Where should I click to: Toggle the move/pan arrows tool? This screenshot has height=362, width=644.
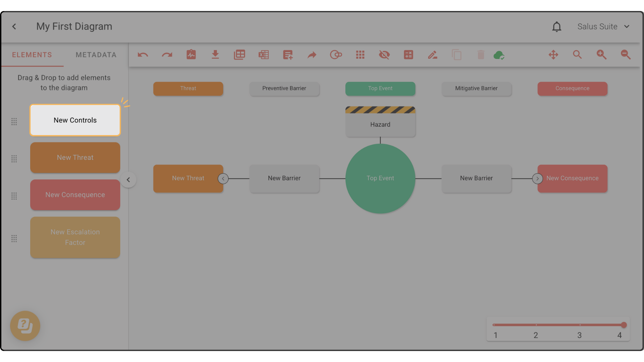click(553, 55)
